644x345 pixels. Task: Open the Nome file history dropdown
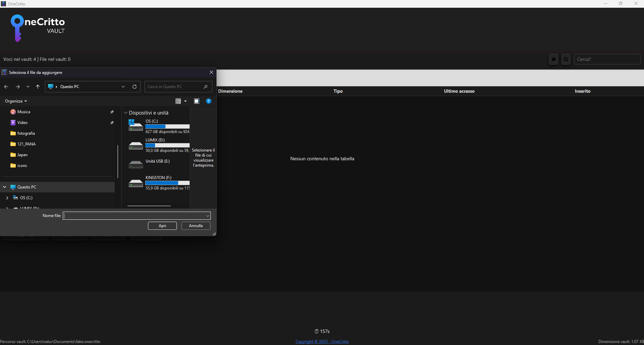point(207,215)
